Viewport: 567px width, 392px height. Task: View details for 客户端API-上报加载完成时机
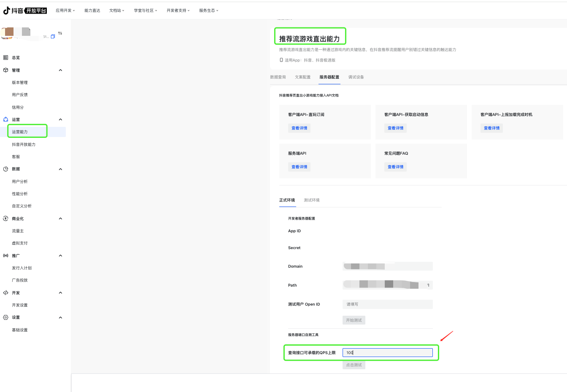click(x=491, y=128)
